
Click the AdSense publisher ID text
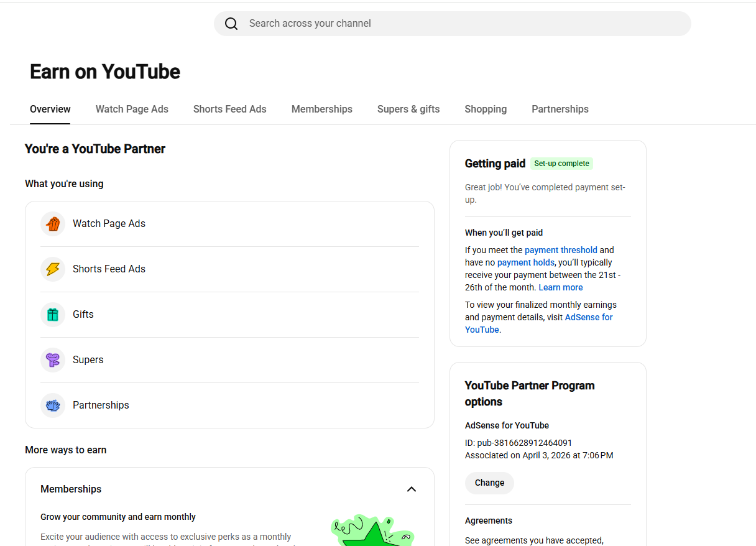pyautogui.click(x=519, y=443)
